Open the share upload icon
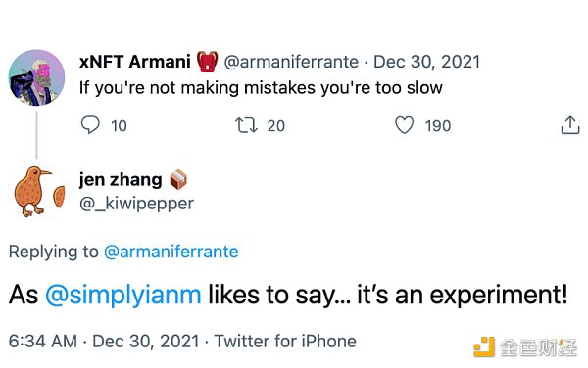The image size is (588, 368). click(570, 125)
